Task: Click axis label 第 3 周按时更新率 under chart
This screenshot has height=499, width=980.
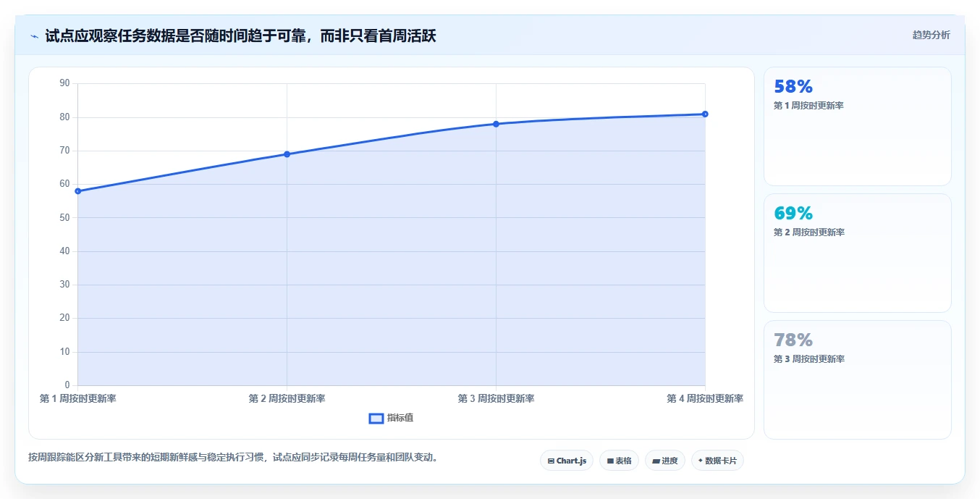Action: [496, 398]
